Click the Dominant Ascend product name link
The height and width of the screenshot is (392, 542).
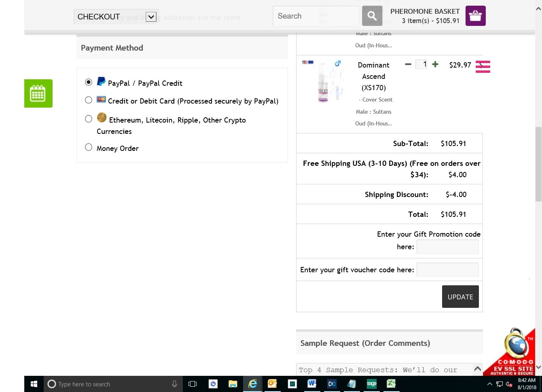(x=373, y=76)
